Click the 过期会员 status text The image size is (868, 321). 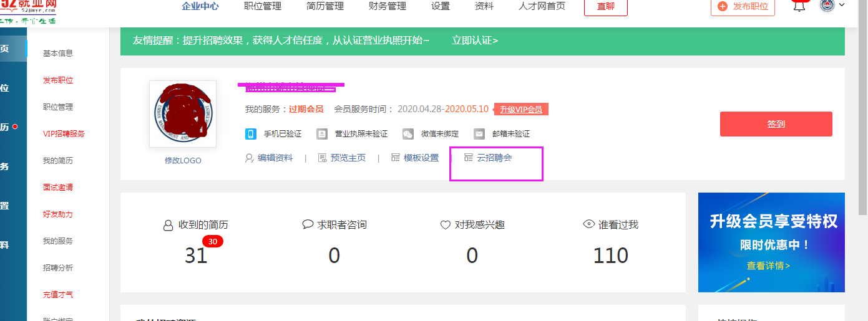tap(306, 109)
